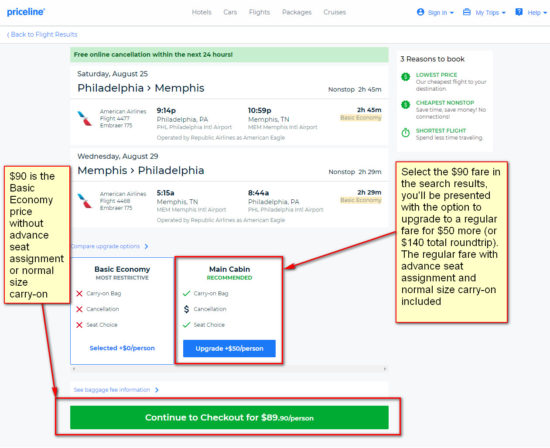This screenshot has height=448, width=550.
Task: Select the Basic Economy fare card
Action: (x=122, y=311)
